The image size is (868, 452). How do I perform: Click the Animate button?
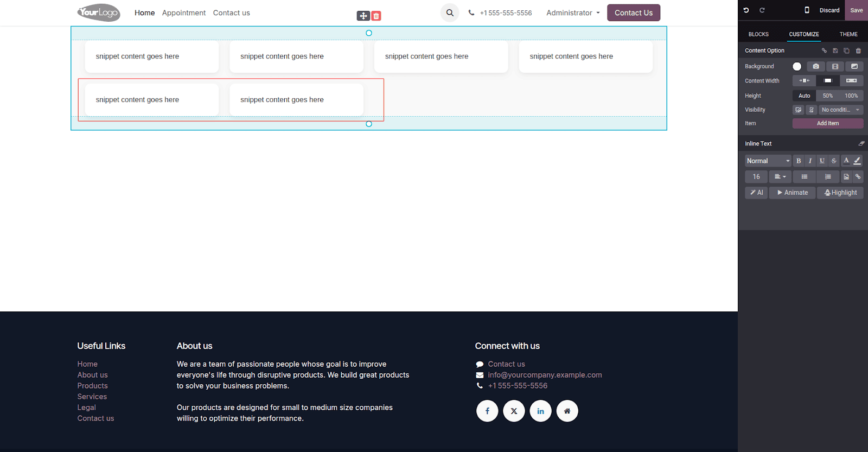tap(792, 193)
